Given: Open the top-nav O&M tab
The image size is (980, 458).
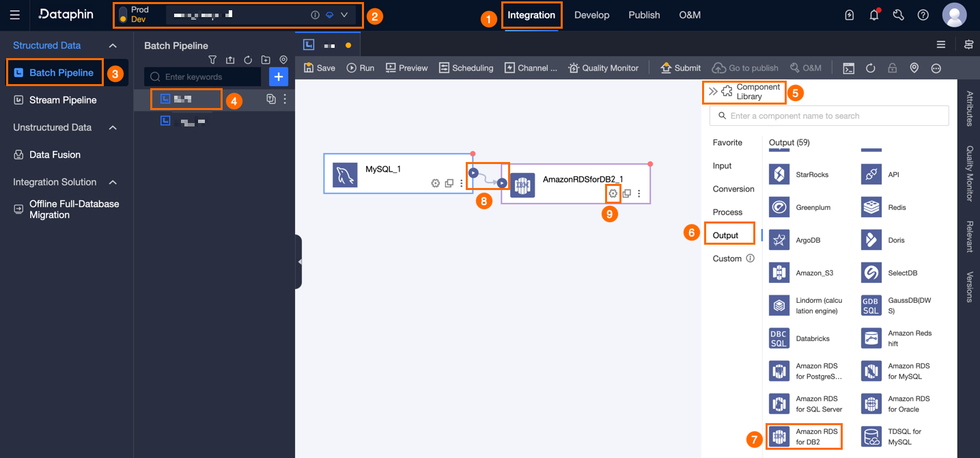Looking at the screenshot, I should click(x=690, y=15).
